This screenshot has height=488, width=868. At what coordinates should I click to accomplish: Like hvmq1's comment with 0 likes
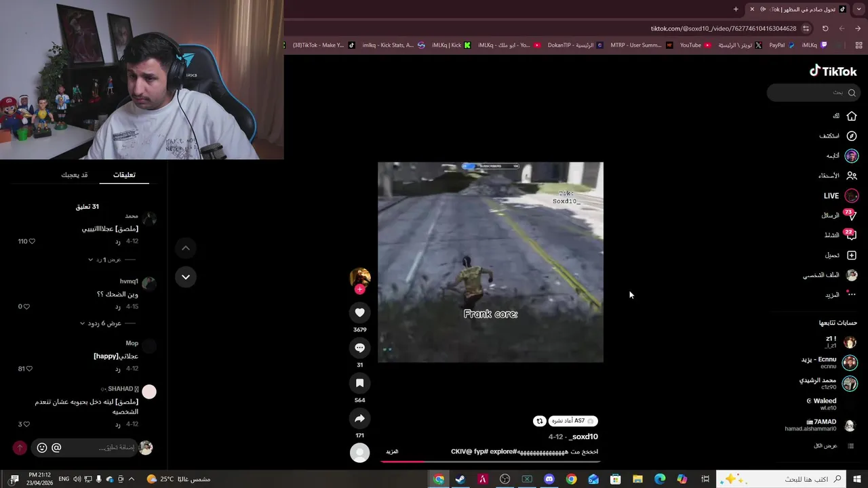pyautogui.click(x=26, y=306)
